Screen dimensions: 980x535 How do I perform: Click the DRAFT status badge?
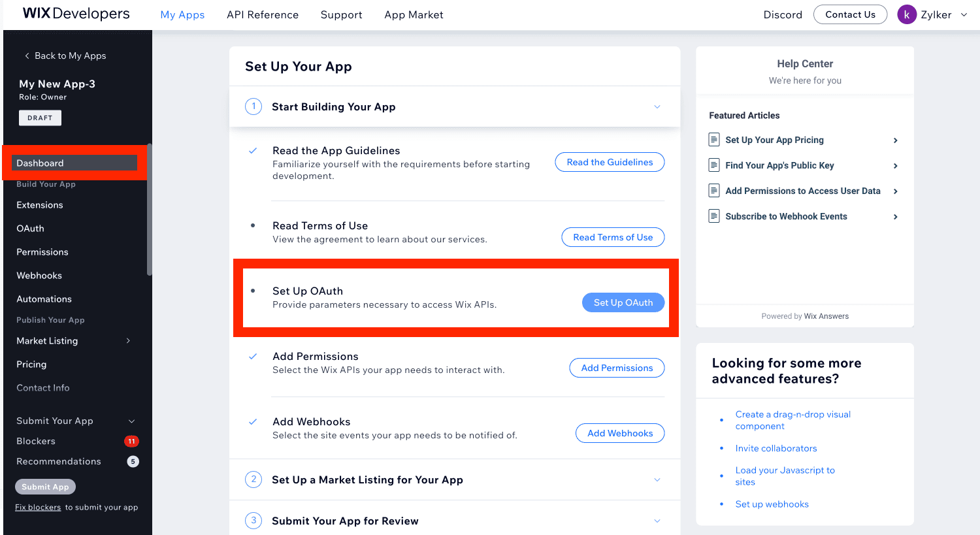coord(40,118)
